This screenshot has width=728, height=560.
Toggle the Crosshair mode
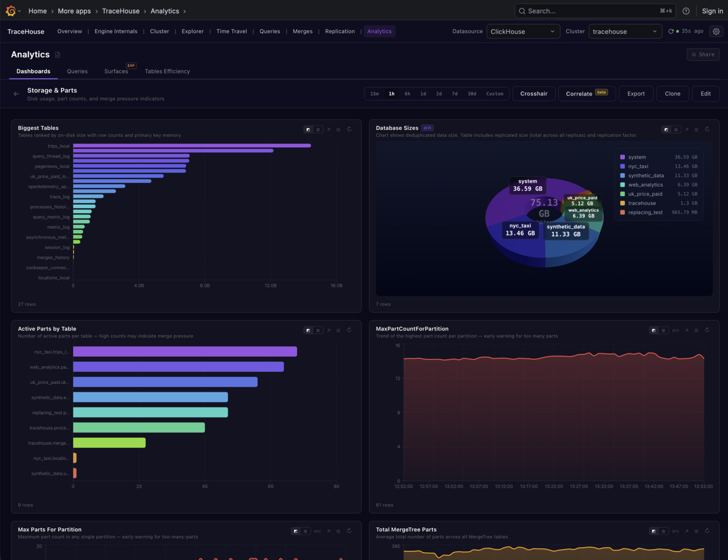click(534, 94)
